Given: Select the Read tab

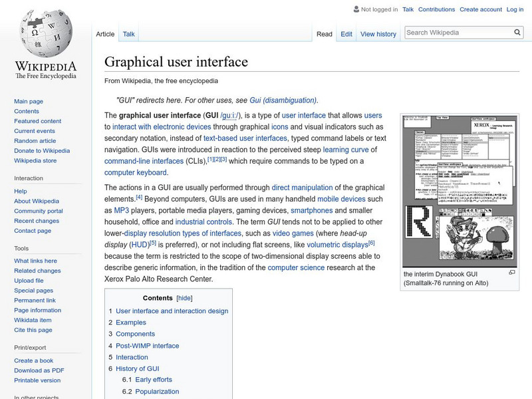Looking at the screenshot, I should [325, 34].
